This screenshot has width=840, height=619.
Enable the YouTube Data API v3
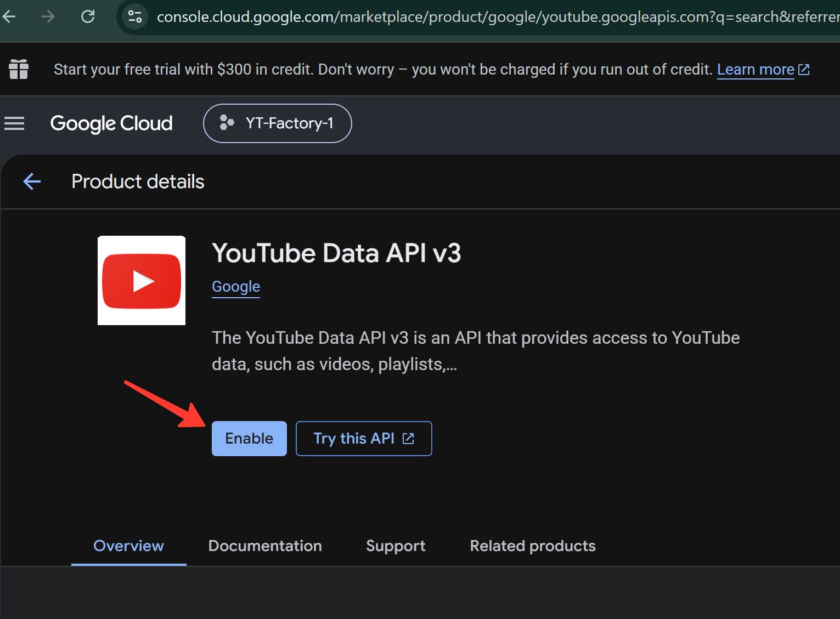[x=249, y=439]
